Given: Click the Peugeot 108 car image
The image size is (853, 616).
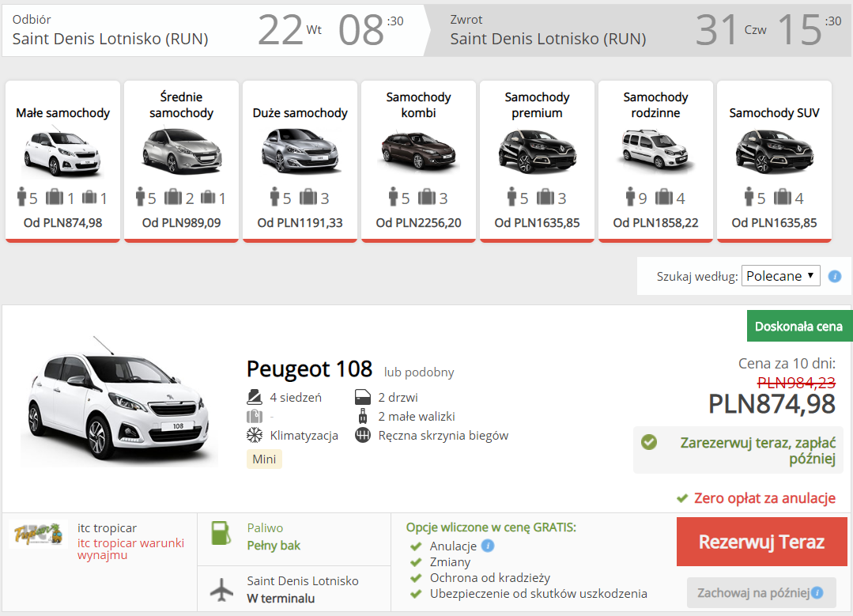Looking at the screenshot, I should [x=119, y=402].
